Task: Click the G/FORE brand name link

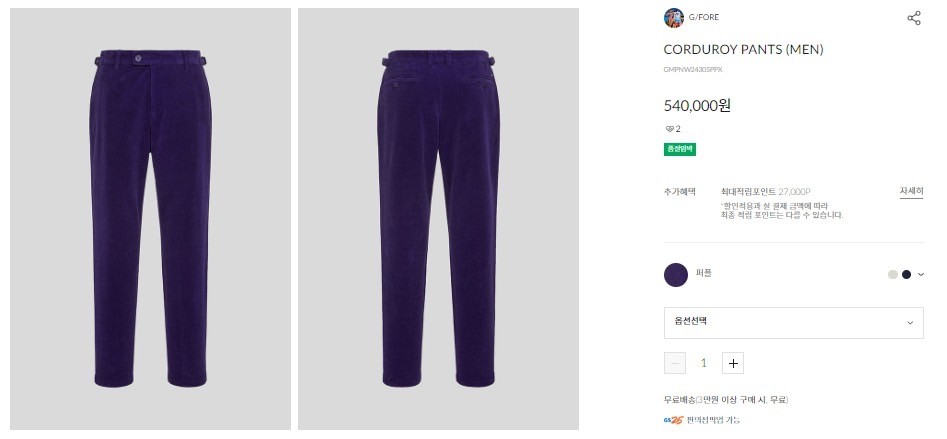Action: (704, 18)
